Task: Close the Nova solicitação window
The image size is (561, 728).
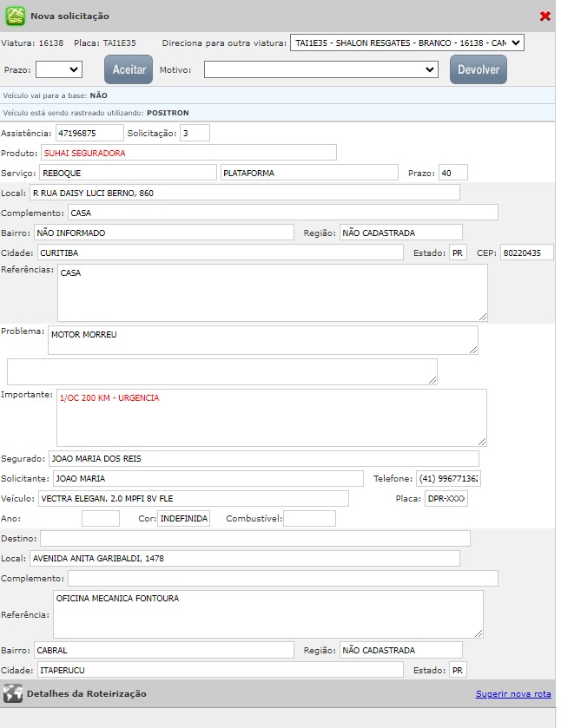Action: point(544,16)
